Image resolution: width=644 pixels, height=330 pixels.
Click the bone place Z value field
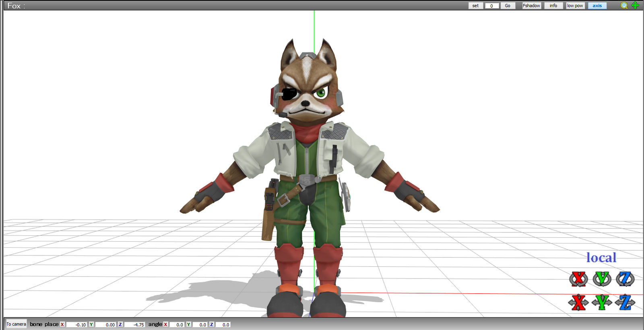tap(134, 324)
